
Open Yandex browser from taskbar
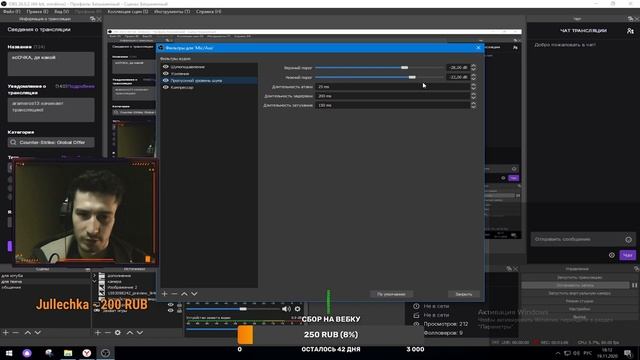tap(87, 353)
